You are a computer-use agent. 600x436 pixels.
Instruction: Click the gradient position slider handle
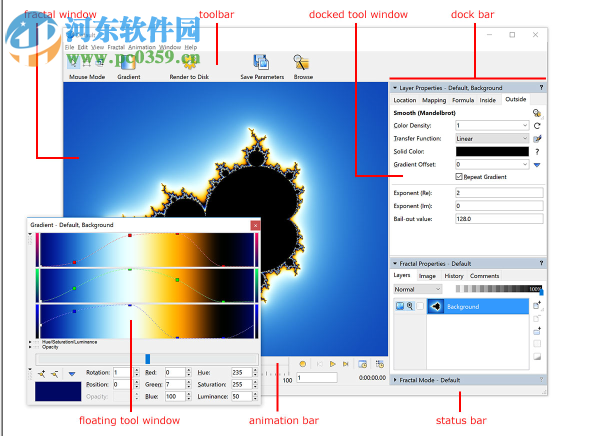[x=148, y=359]
